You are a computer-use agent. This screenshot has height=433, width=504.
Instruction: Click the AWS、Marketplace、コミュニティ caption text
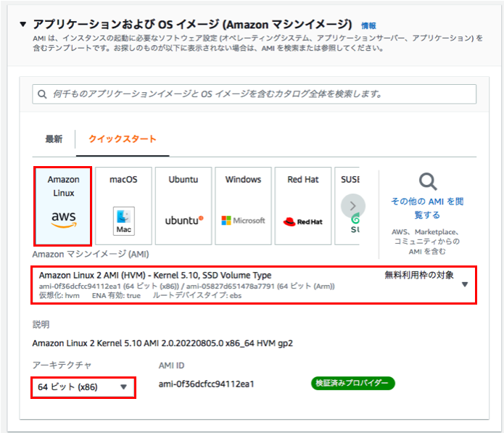coord(427,242)
